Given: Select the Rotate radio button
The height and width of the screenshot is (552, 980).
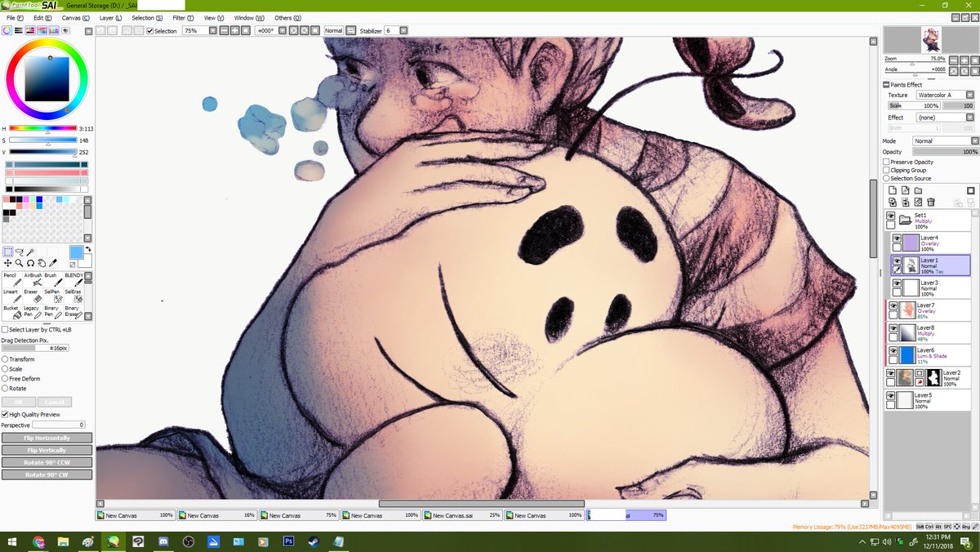Looking at the screenshot, I should [5, 389].
